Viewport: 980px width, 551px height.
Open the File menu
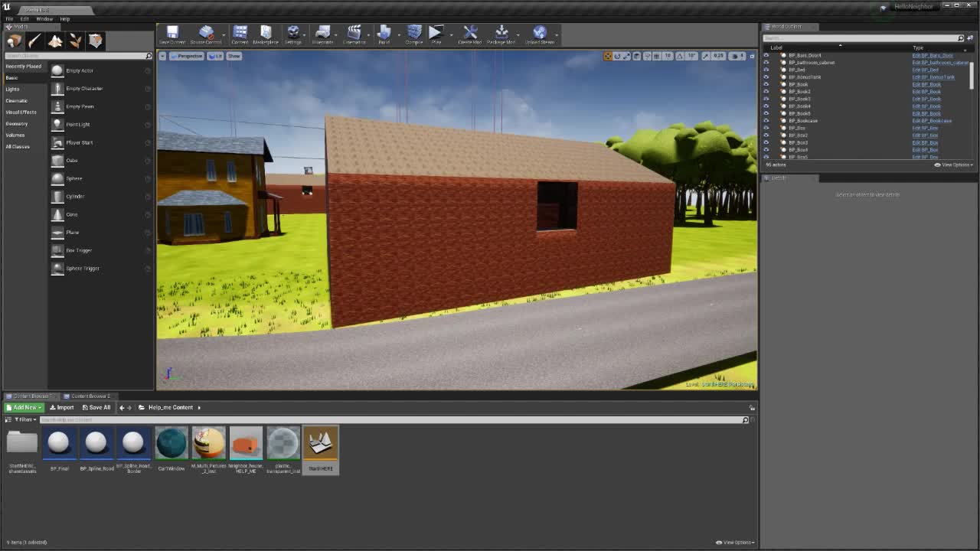(x=9, y=19)
